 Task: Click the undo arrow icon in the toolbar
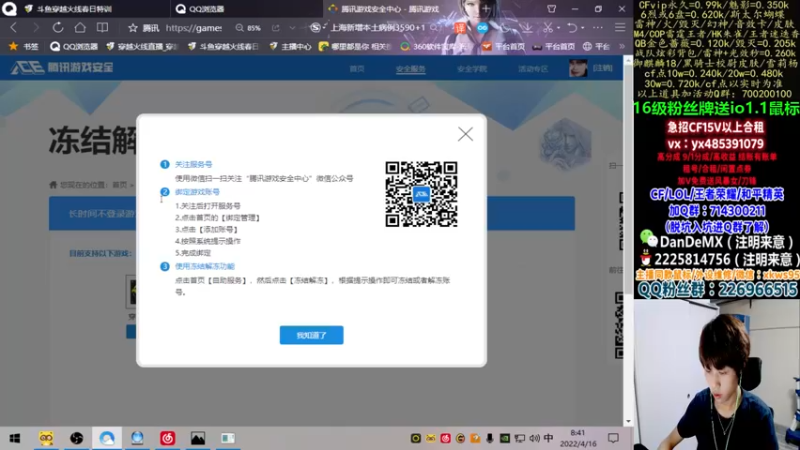572,28
